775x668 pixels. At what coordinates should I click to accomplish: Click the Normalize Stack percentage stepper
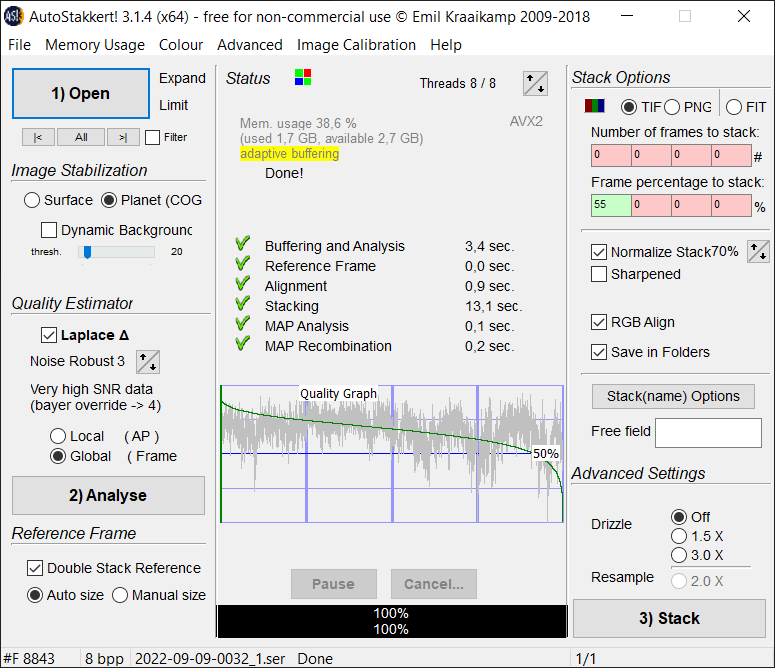click(x=758, y=251)
